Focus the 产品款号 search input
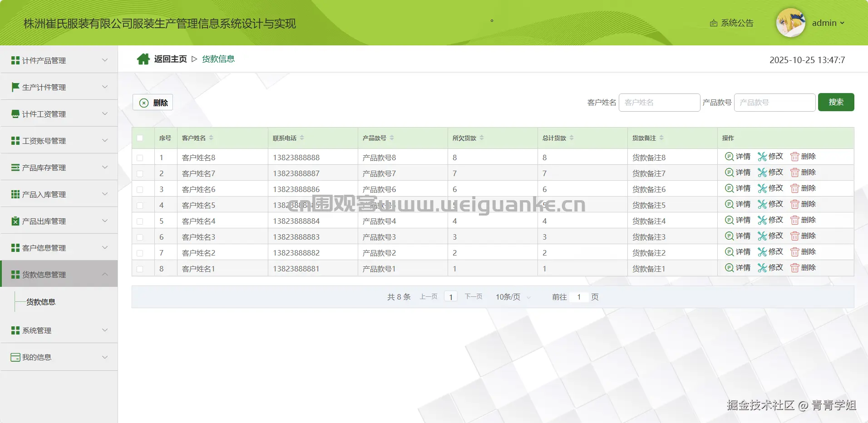The image size is (868, 423). coord(775,103)
